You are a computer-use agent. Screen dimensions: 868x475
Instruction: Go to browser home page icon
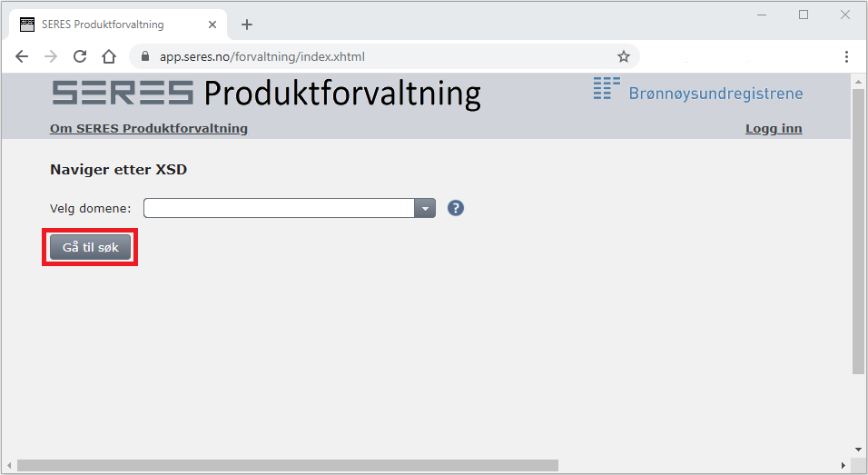[x=109, y=56]
